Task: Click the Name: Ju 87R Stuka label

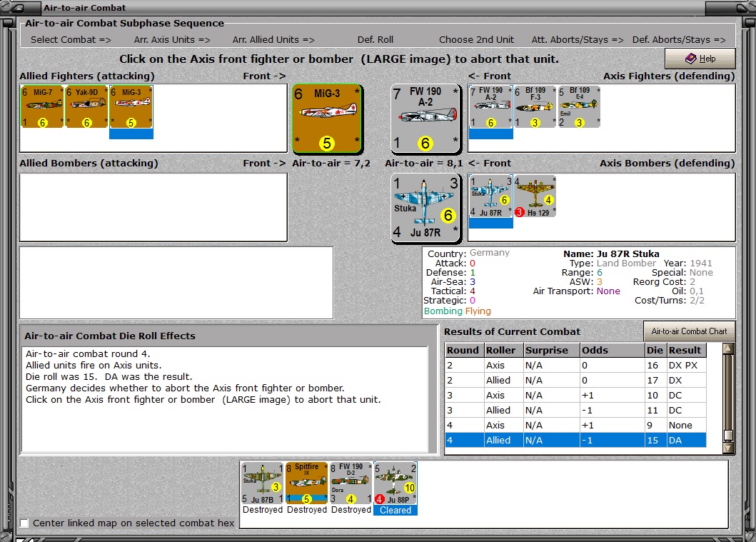Action: (611, 254)
